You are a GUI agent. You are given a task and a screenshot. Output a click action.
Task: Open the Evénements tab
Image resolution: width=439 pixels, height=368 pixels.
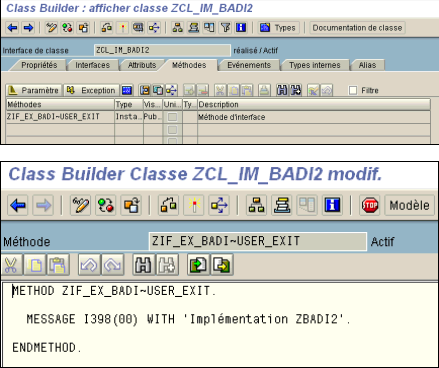click(x=249, y=65)
